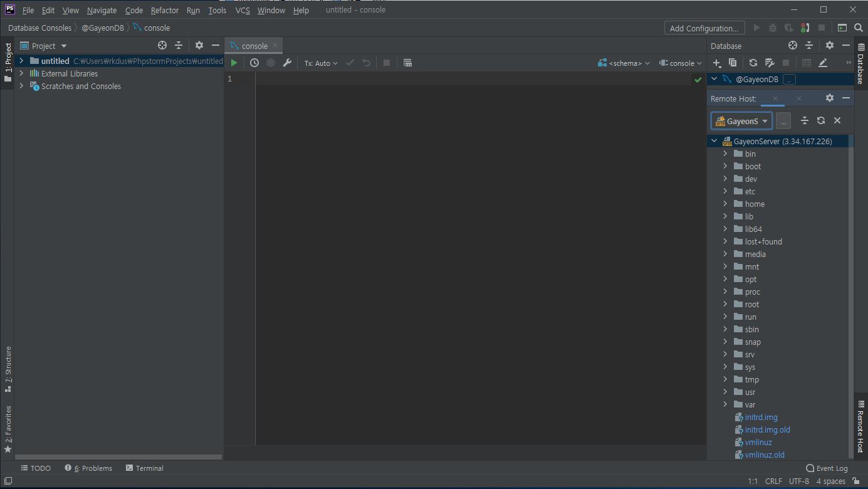Click inside the console editor area
The width and height of the screenshot is (868, 489).
coord(476,251)
